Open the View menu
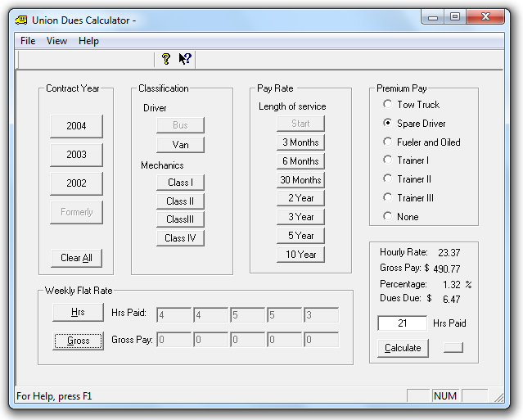The width and height of the screenshot is (523, 420). click(x=57, y=41)
